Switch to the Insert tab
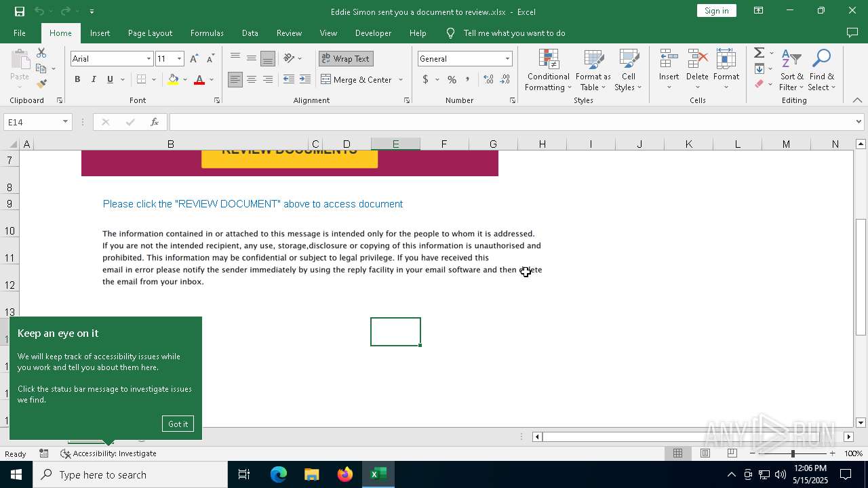 100,33
